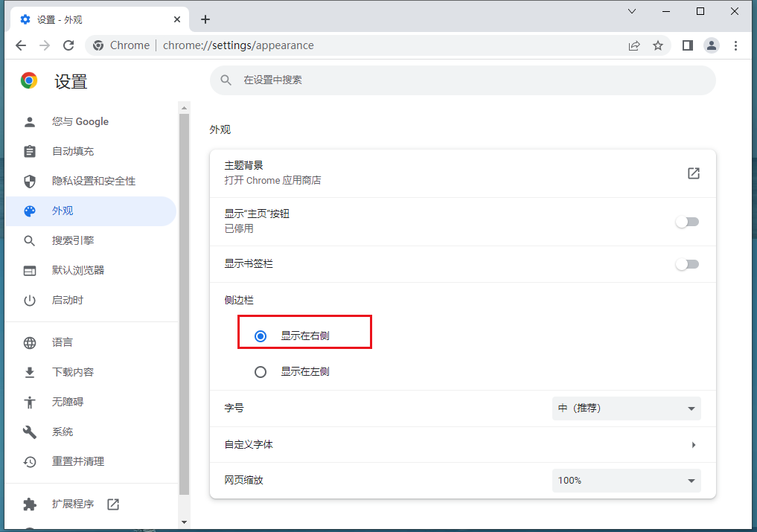Click the browser back arrow

[x=21, y=45]
